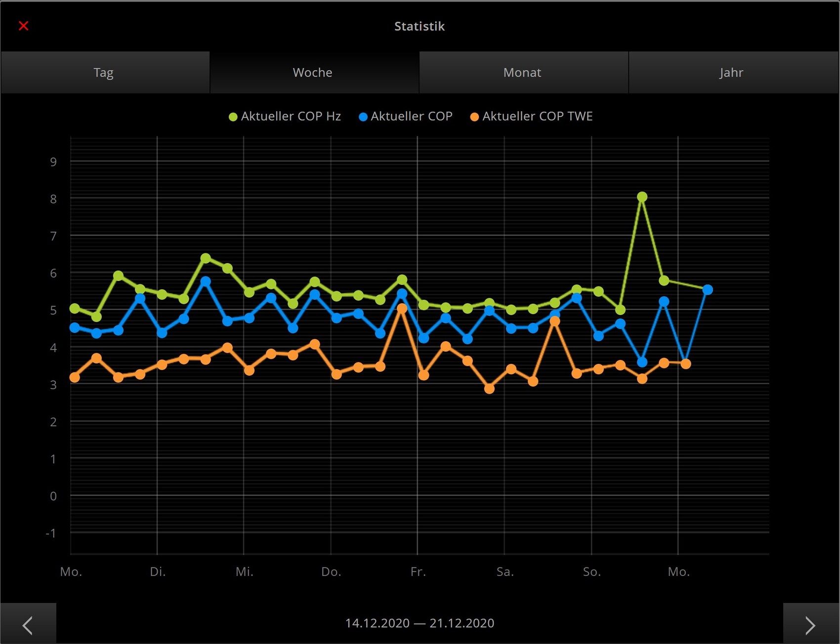Image resolution: width=840 pixels, height=644 pixels.
Task: Click the first green data point on Monday
Action: tap(75, 308)
